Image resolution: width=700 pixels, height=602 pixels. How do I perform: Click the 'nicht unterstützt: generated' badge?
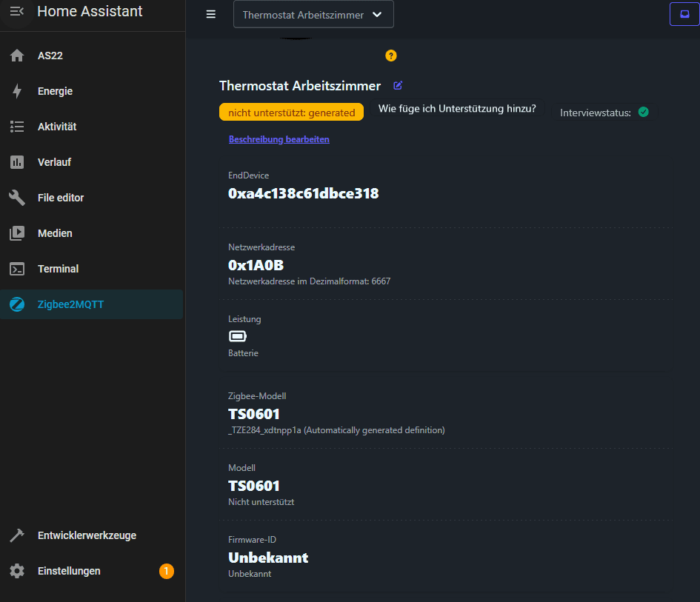point(292,113)
